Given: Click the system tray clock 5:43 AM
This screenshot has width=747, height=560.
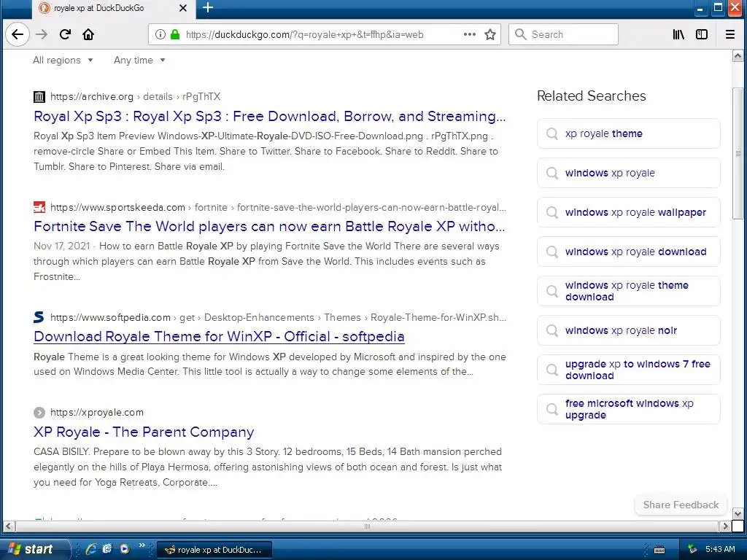Looking at the screenshot, I should (x=720, y=549).
